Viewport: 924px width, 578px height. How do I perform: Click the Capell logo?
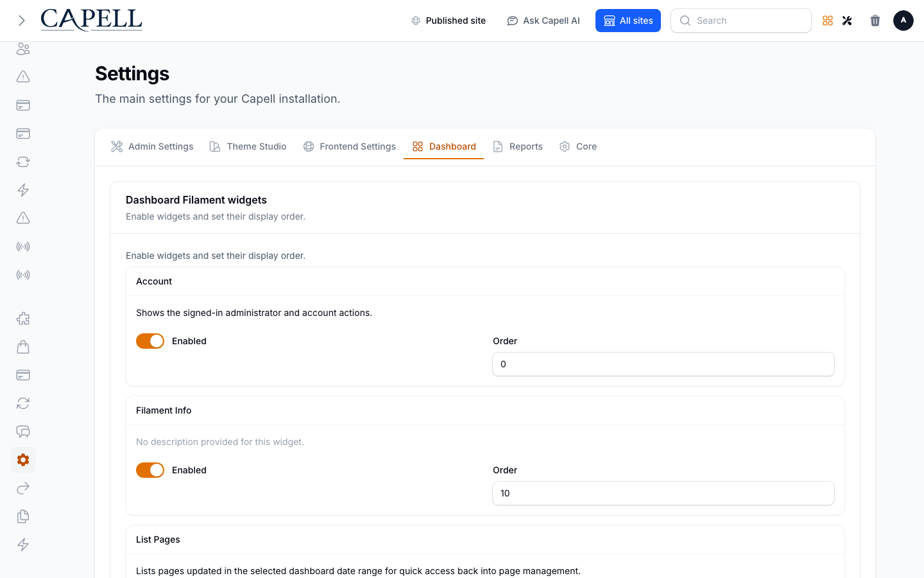point(92,20)
